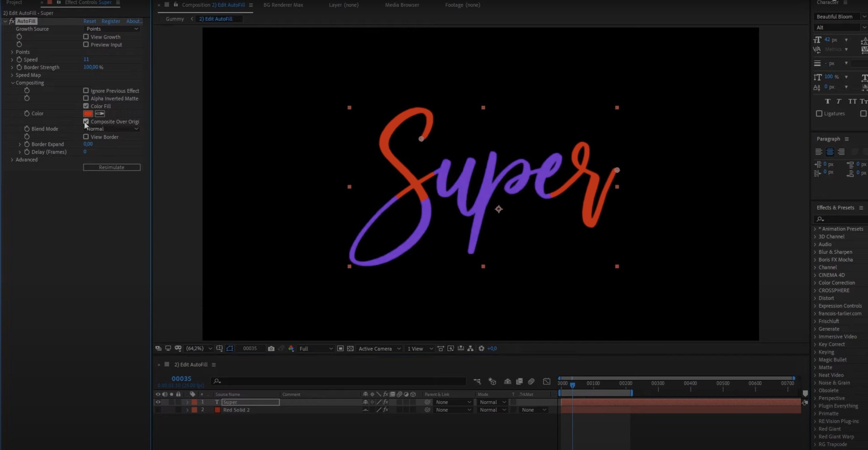Toggle the Color Fill checkbox
The image size is (868, 450).
point(86,106)
